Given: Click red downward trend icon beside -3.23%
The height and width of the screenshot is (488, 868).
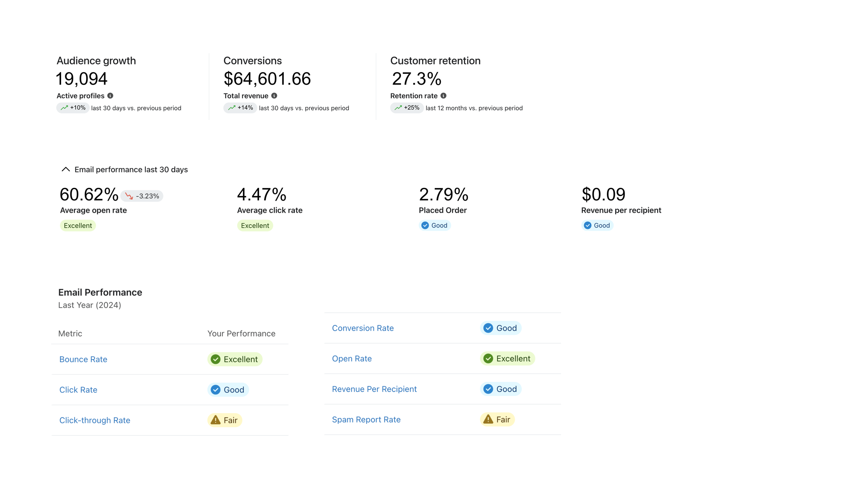Looking at the screenshot, I should click(129, 196).
